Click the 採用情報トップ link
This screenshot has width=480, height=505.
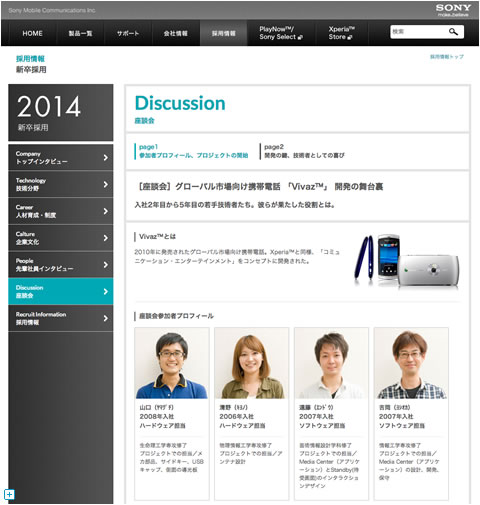447,57
